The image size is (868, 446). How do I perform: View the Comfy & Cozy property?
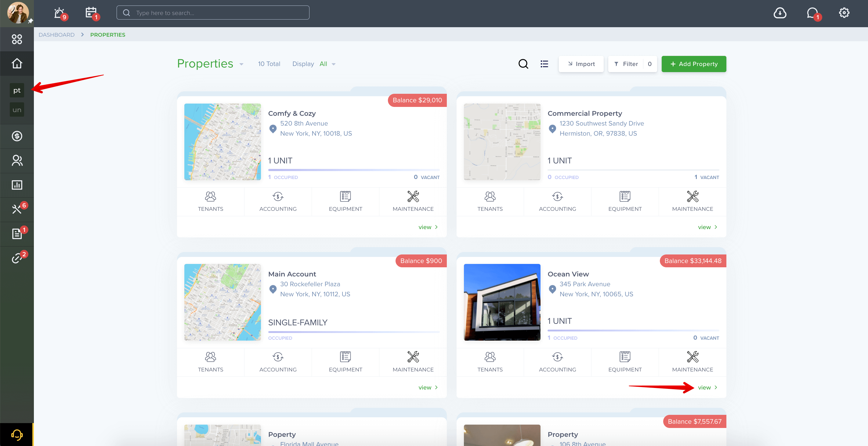tap(428, 227)
